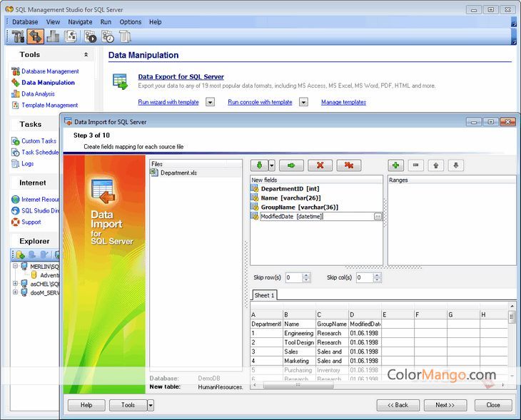Click the double red X clear all button

[348, 165]
